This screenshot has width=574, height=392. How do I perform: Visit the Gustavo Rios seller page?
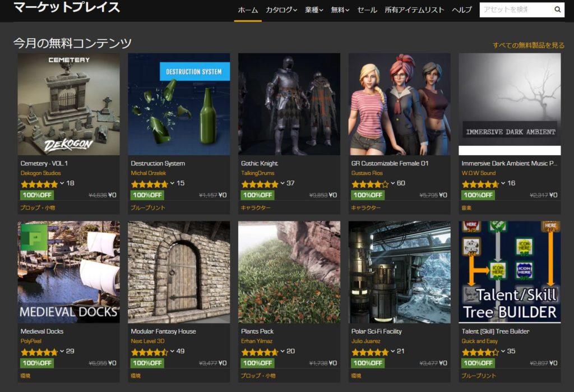point(367,173)
